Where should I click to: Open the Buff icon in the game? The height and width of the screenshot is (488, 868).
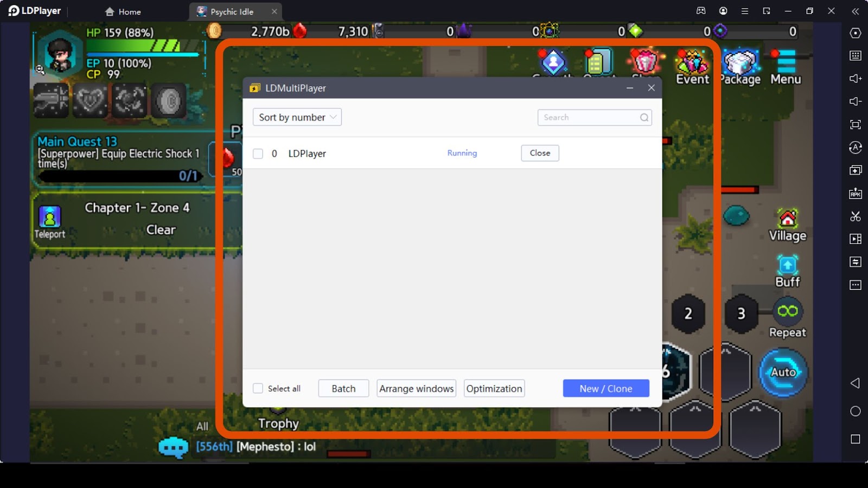(788, 271)
